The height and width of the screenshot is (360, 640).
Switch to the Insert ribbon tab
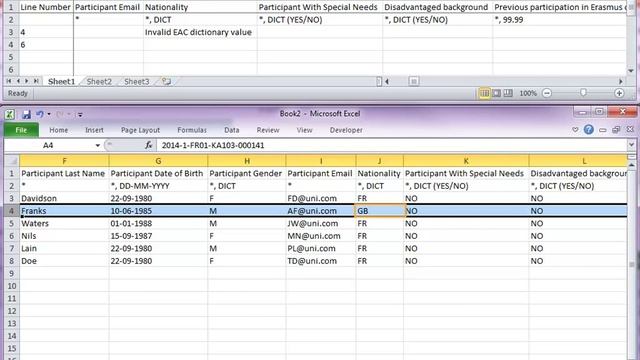[94, 130]
